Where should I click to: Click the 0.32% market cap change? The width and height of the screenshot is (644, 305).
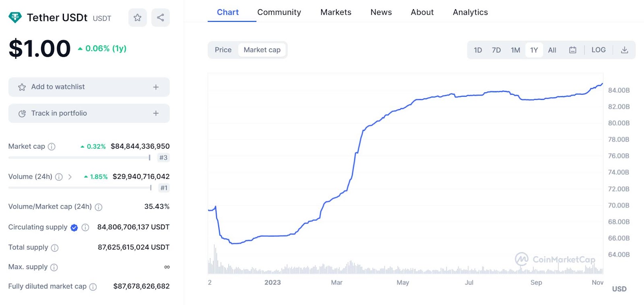click(93, 147)
